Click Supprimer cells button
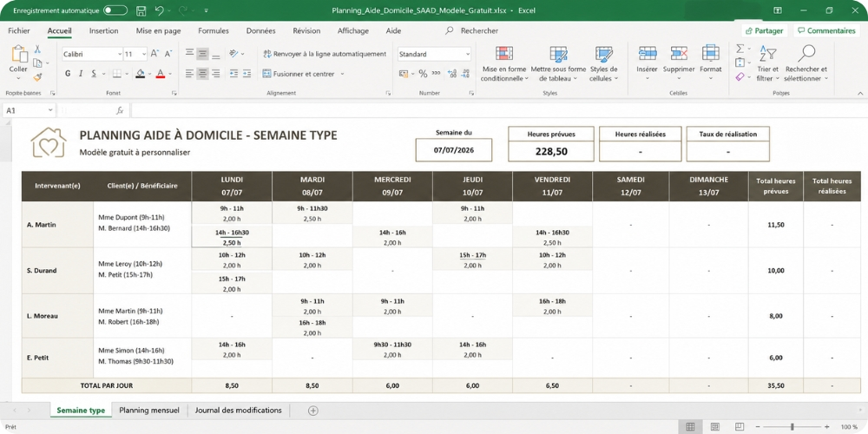The height and width of the screenshot is (434, 868). pos(679,63)
